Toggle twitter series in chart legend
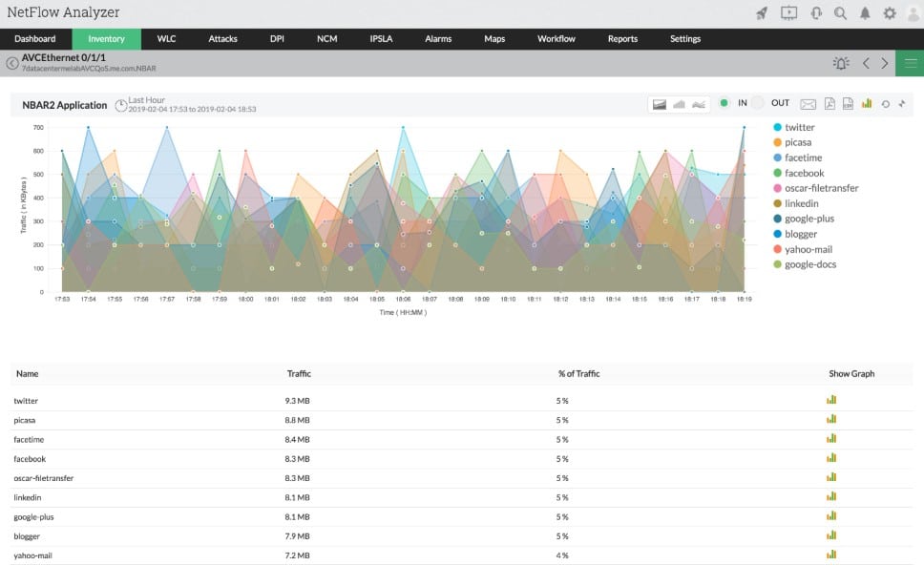Screen dimensions: 924x565 coord(794,127)
